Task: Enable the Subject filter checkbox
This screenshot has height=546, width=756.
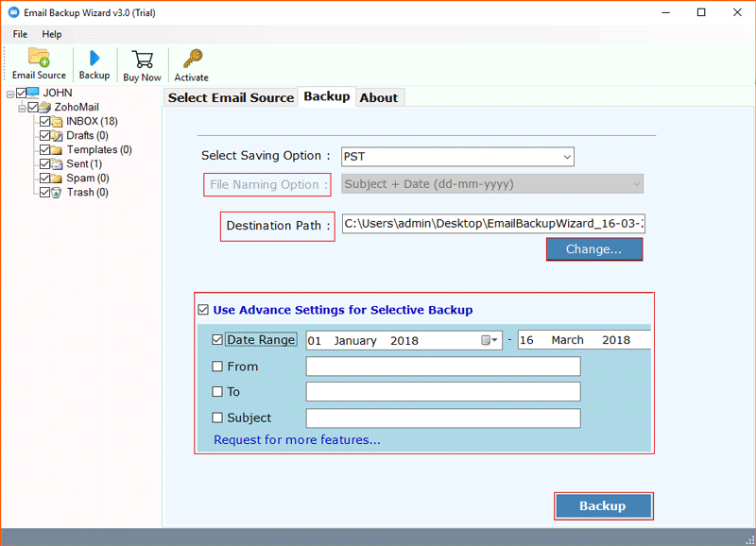Action: [217, 418]
